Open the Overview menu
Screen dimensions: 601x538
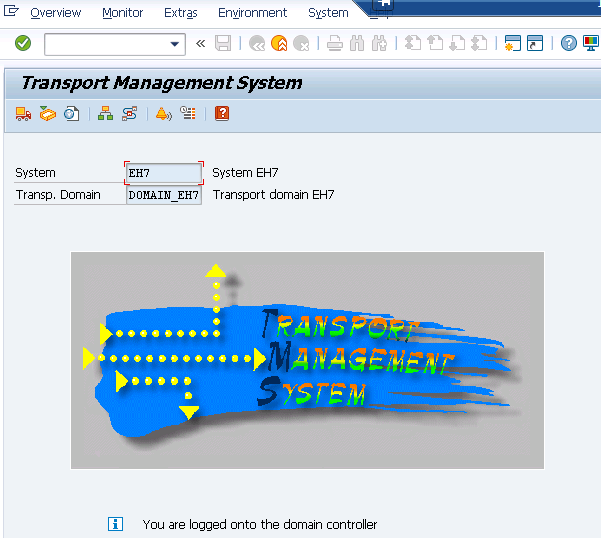click(x=55, y=13)
